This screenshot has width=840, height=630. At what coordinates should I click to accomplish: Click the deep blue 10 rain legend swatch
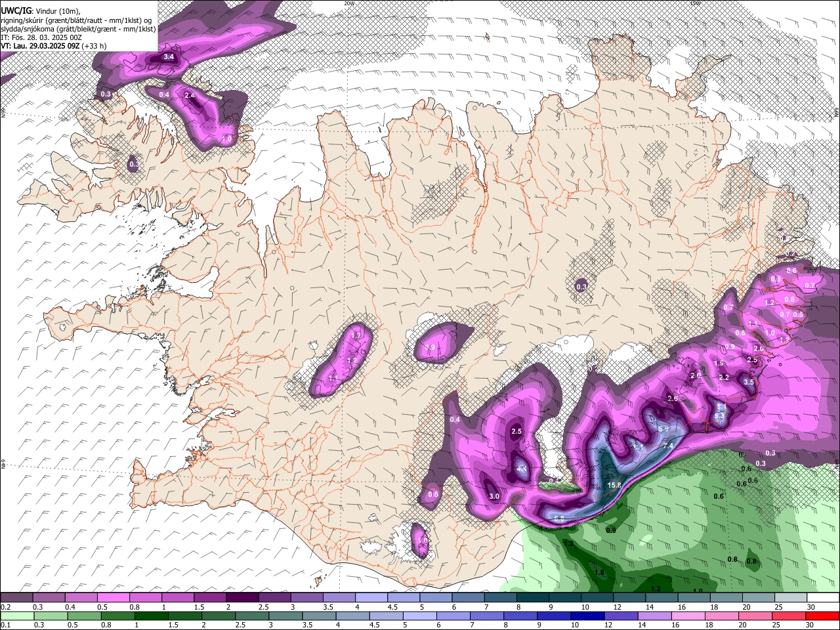(x=588, y=616)
